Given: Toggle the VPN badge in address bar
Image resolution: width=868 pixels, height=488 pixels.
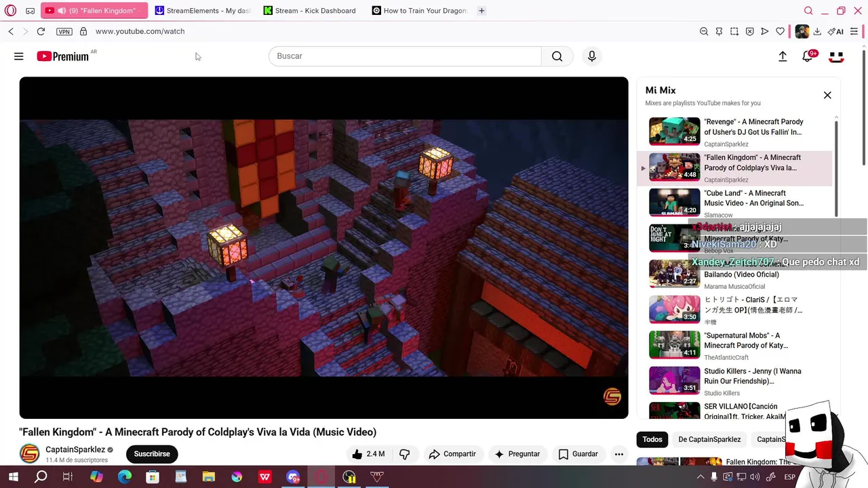Looking at the screenshot, I should click(x=64, y=31).
